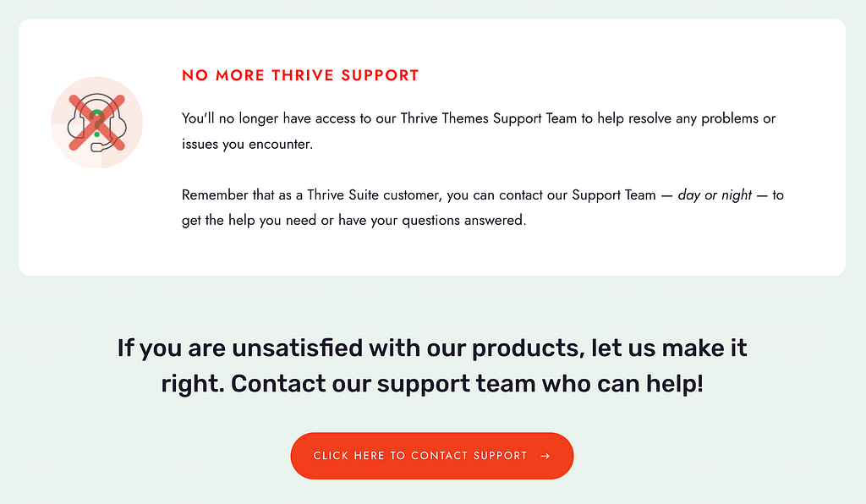Click the italic "day or night" text
This screenshot has width=866, height=504.
pos(715,195)
